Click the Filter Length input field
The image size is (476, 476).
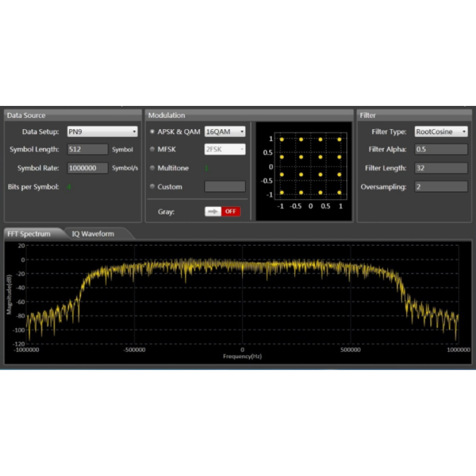pyautogui.click(x=441, y=168)
